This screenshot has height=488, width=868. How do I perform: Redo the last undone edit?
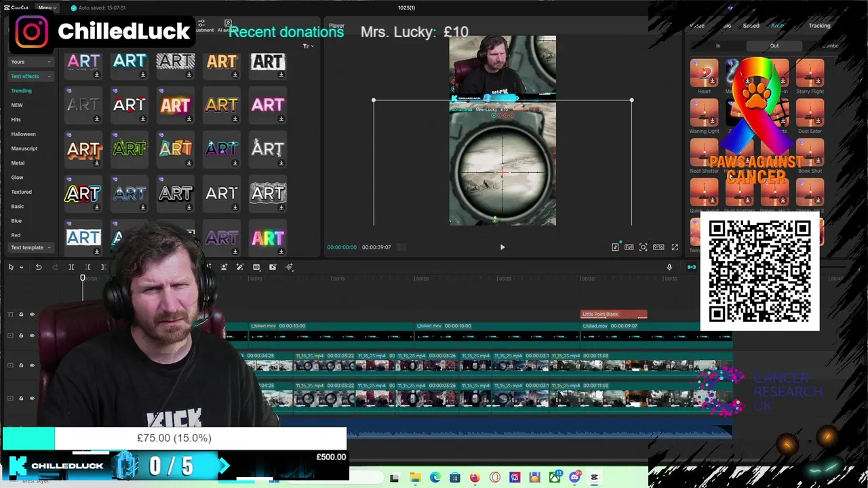(x=55, y=267)
